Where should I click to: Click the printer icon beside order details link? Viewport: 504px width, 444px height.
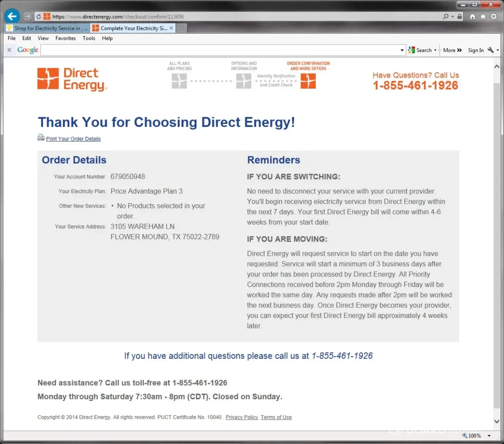[41, 138]
